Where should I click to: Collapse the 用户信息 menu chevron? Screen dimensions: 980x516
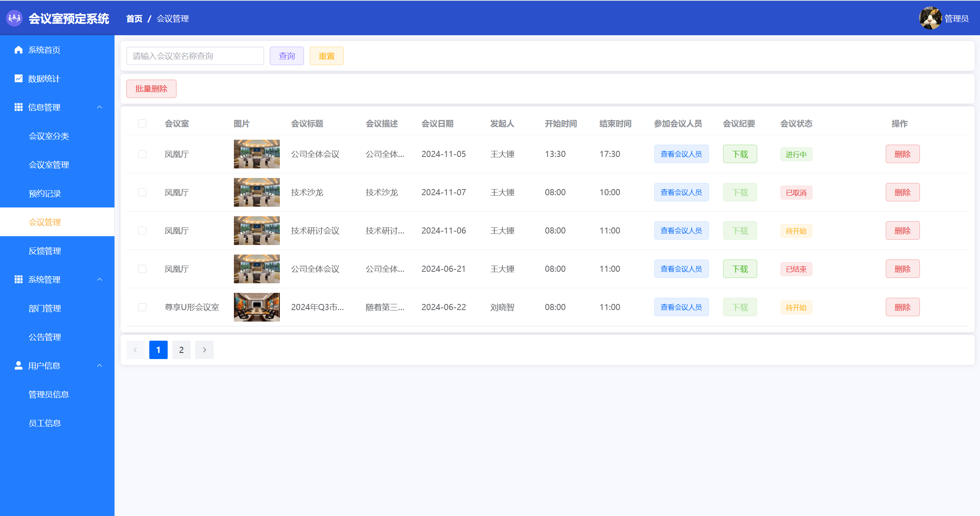[100, 366]
